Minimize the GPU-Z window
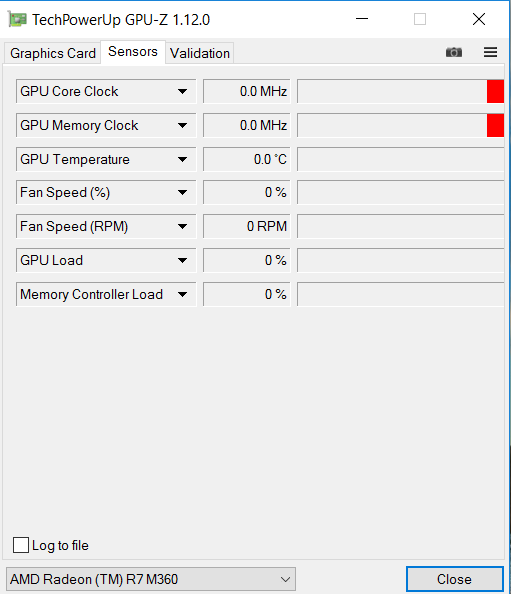Screen dimensions: 511x594 coord(362,19)
